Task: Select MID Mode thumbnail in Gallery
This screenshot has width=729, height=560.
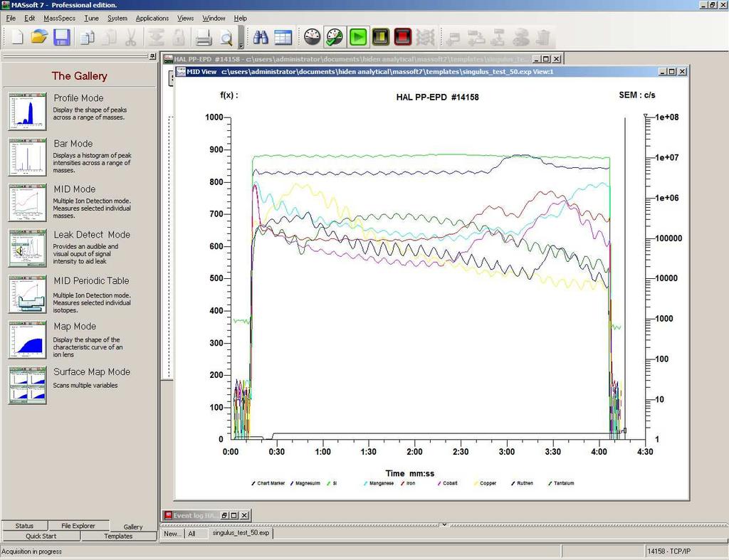Action: coord(28,203)
